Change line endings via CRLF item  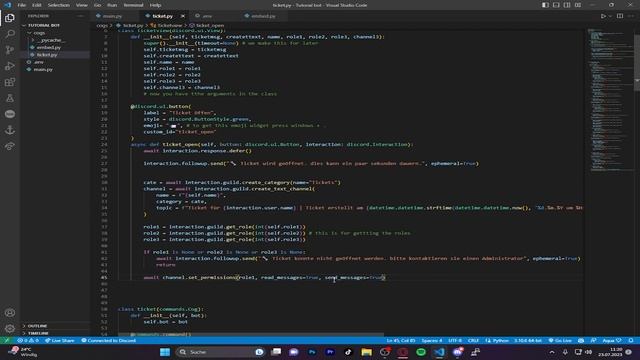[473, 340]
